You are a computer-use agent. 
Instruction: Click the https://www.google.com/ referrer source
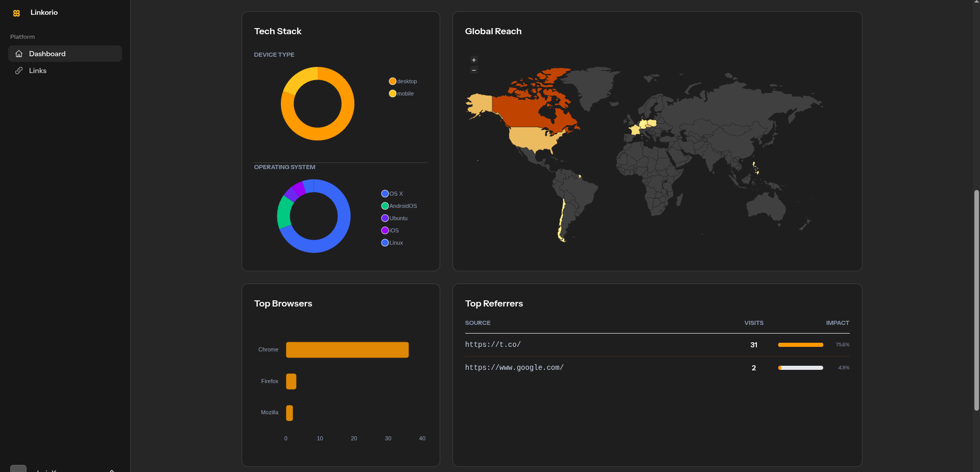(x=514, y=368)
